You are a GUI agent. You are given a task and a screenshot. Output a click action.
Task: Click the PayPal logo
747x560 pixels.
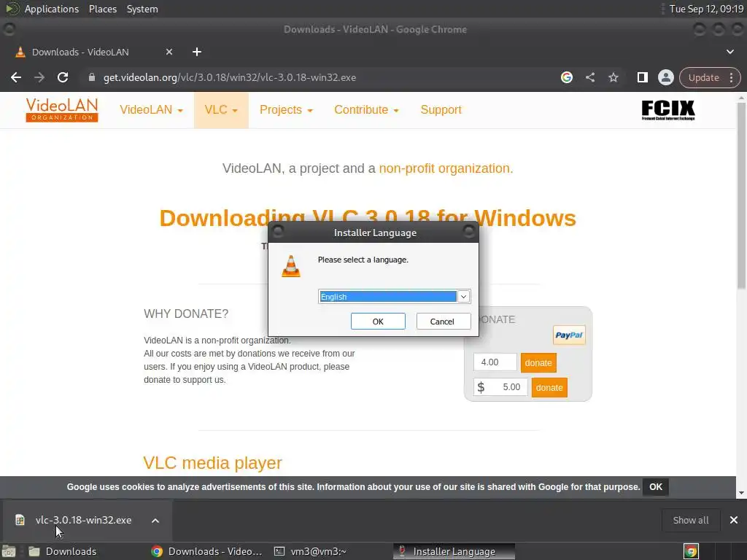pyautogui.click(x=569, y=335)
